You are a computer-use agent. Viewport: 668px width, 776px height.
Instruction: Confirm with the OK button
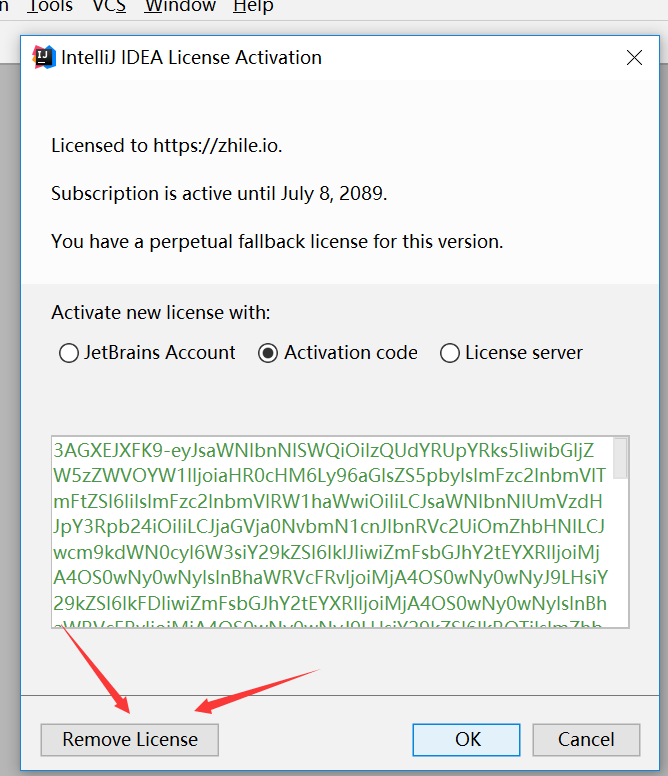pos(468,740)
